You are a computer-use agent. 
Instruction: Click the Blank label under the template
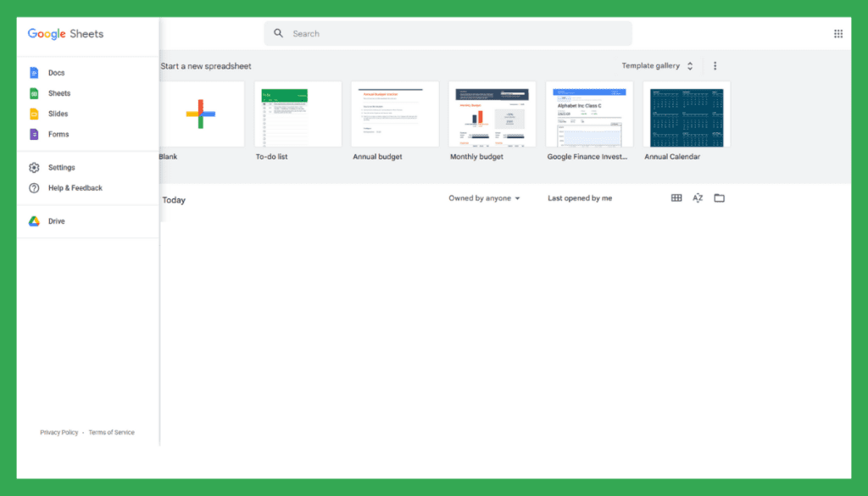(169, 157)
